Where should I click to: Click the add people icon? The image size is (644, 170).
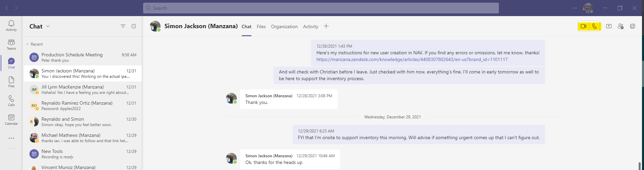coord(621,26)
